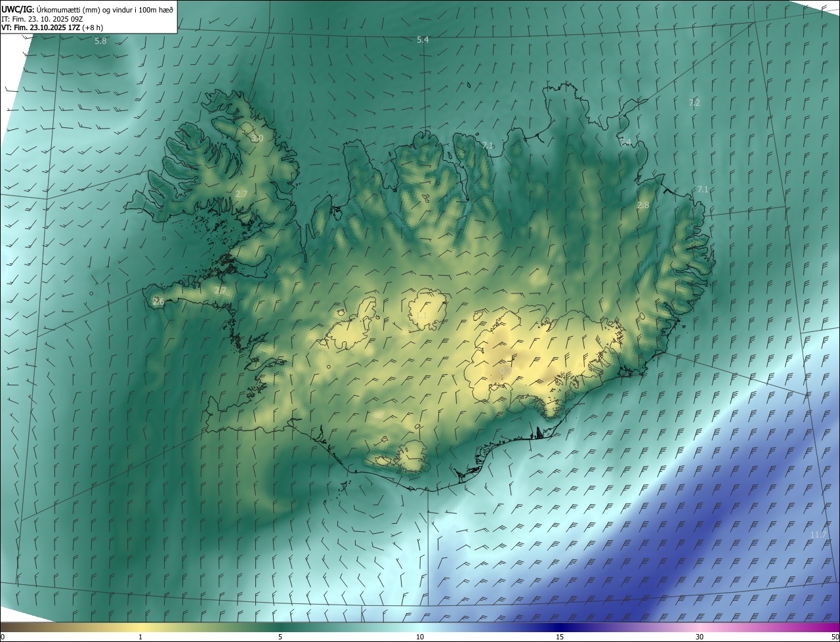Click the title text 'UWC/IG: Úrkomumætti (mm)'
The height and width of the screenshot is (642, 840).
(x=51, y=9)
